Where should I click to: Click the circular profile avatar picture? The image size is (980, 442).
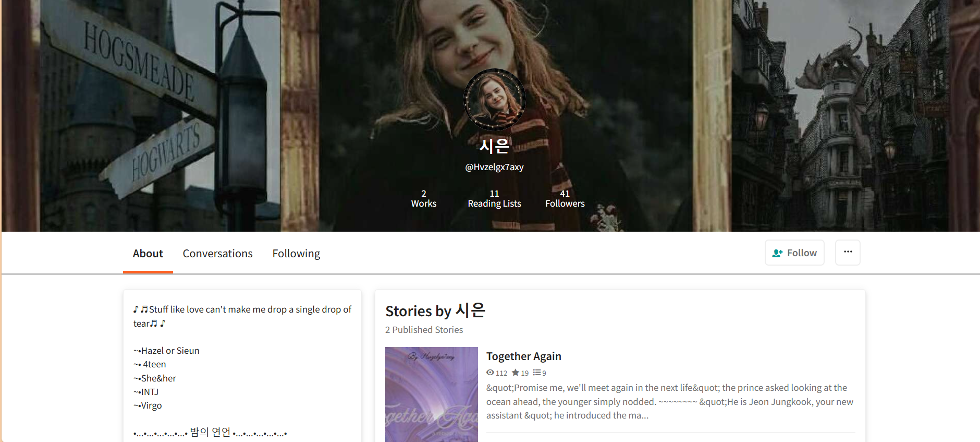pos(494,100)
